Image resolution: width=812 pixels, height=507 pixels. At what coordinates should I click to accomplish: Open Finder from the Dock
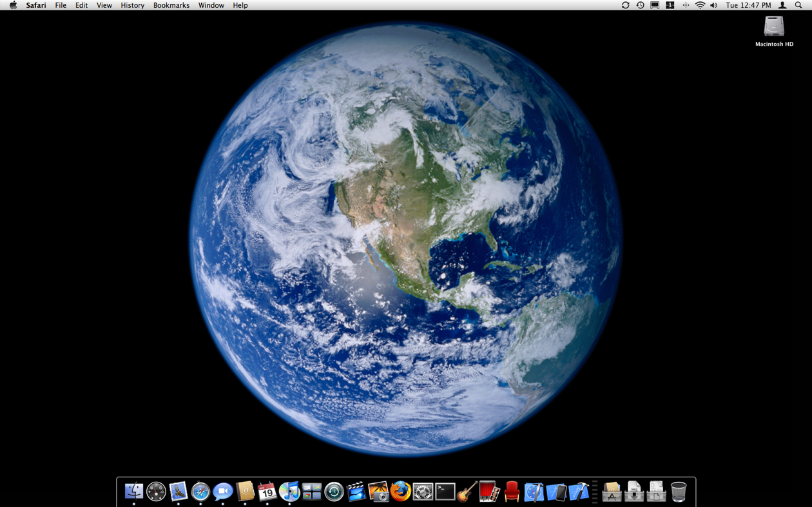(134, 492)
